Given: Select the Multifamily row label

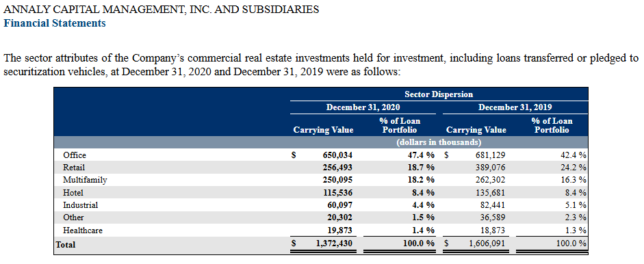Looking at the screenshot, I should click(x=85, y=180).
